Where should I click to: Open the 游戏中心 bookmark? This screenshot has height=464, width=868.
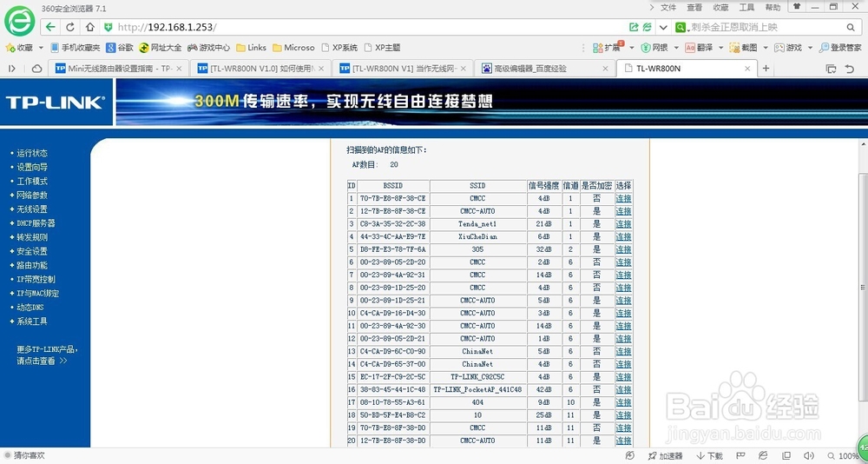point(208,48)
